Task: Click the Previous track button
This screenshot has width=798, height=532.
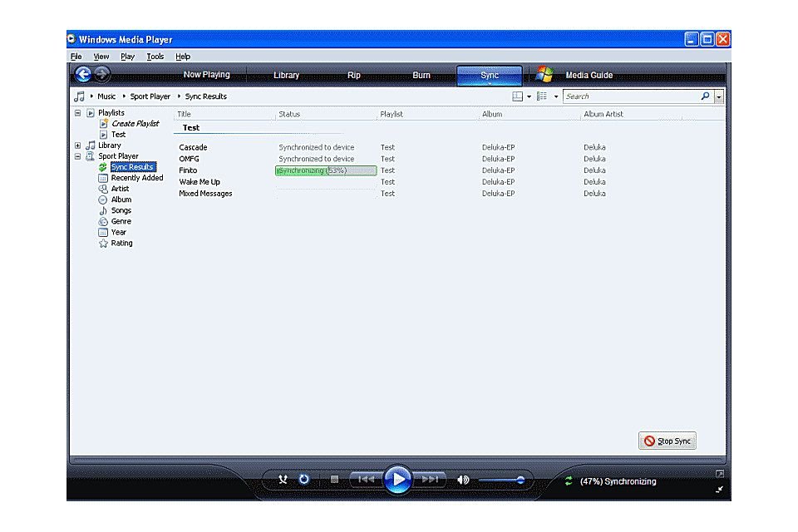Action: pyautogui.click(x=367, y=480)
